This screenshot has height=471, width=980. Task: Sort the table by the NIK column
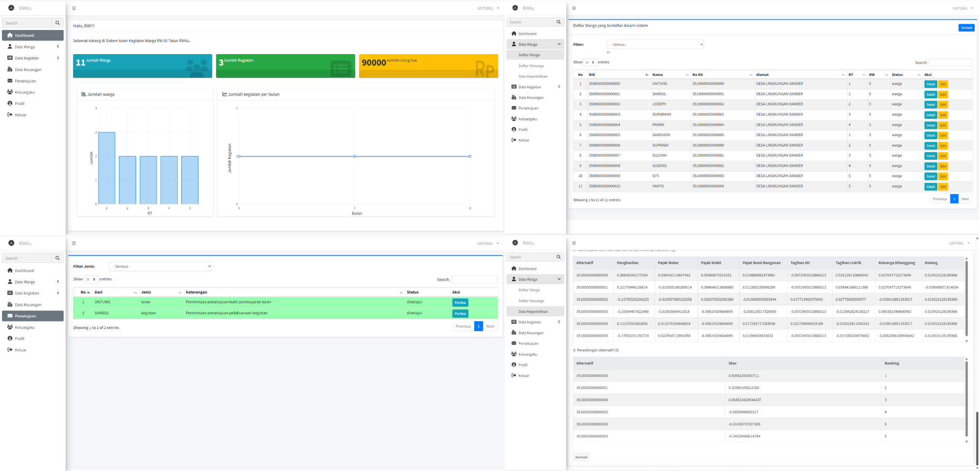[x=617, y=75]
